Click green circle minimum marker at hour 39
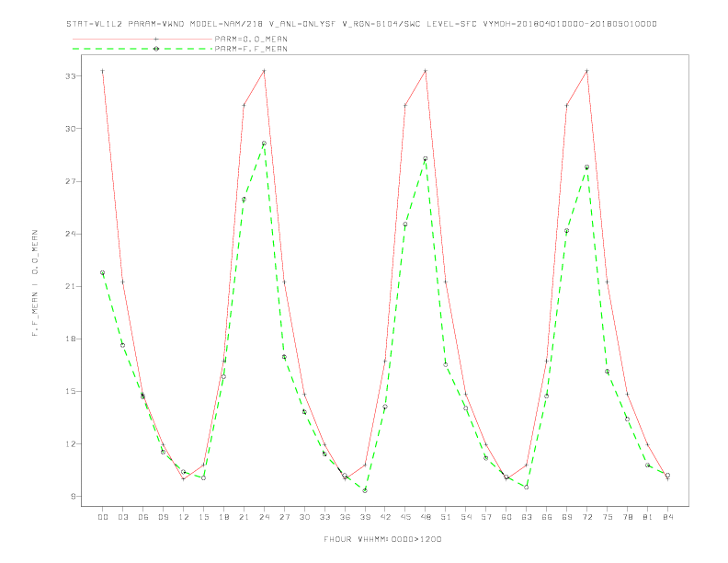Viewport: 728px width, 563px height. [365, 490]
